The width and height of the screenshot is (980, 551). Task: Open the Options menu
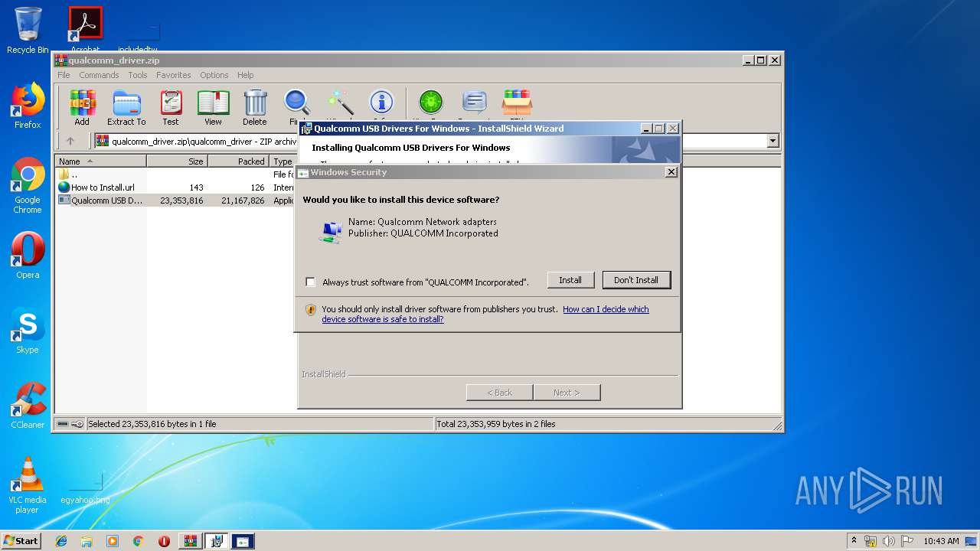[214, 75]
